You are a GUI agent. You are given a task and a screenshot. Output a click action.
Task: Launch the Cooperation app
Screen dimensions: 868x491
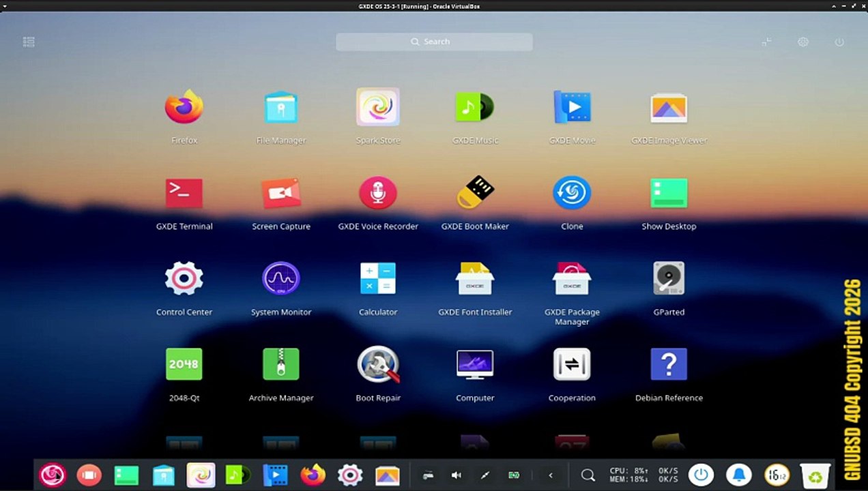pyautogui.click(x=572, y=364)
